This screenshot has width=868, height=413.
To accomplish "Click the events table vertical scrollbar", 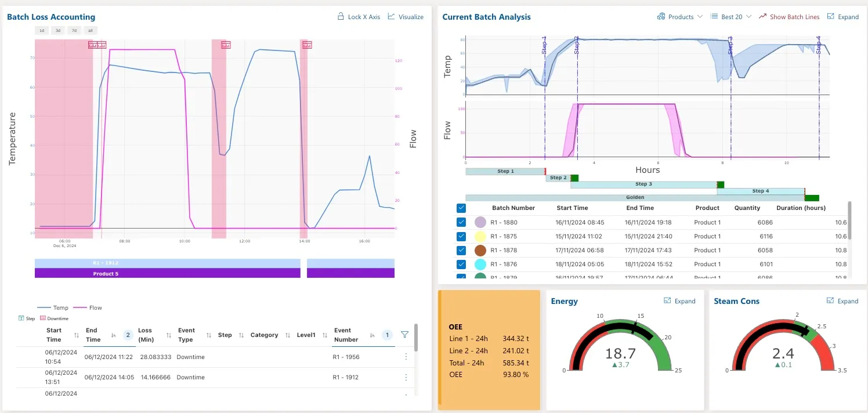I will [415, 338].
